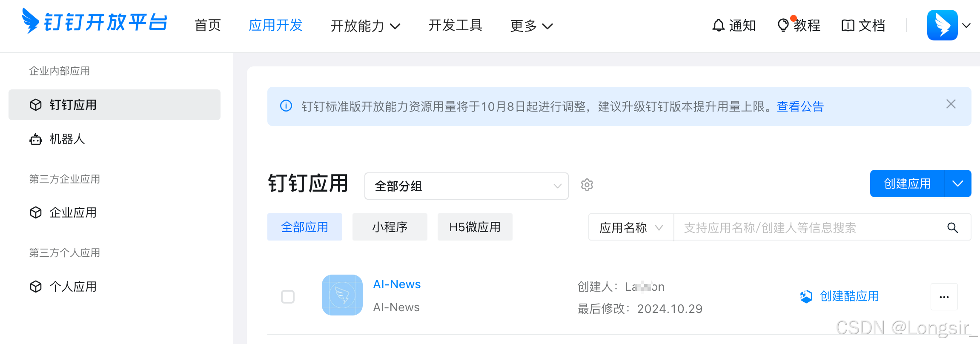This screenshot has height=344, width=980.
Task: Open 机器人 in the sidebar
Action: (115, 139)
